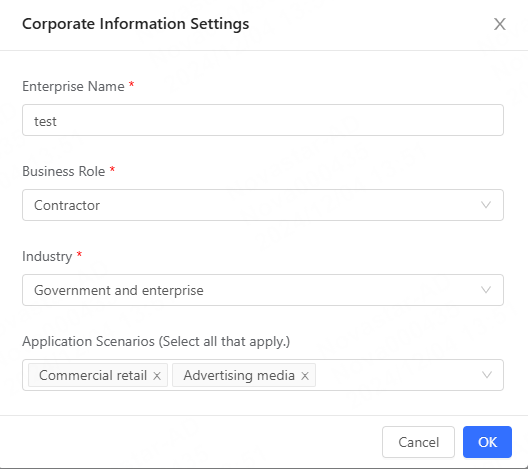528x469 pixels.
Task: Expand the Business Role chevron arrow
Action: click(486, 205)
